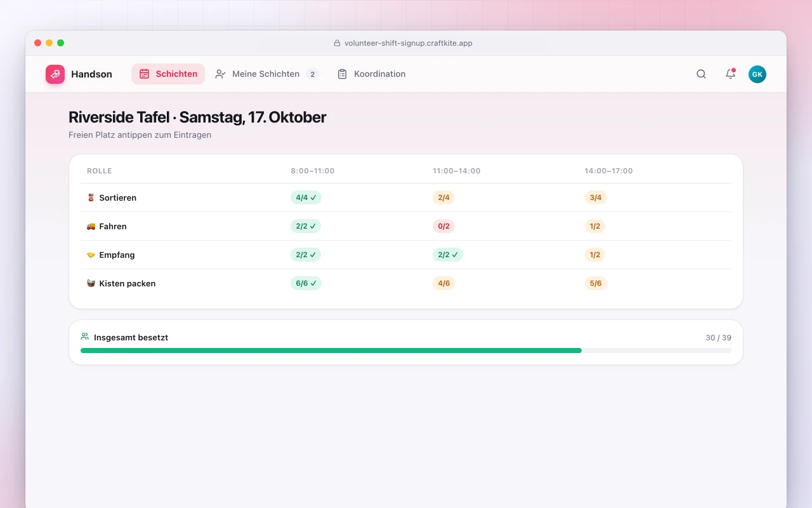Click the ROLLE column header
The width and height of the screenshot is (812, 508).
pos(100,171)
